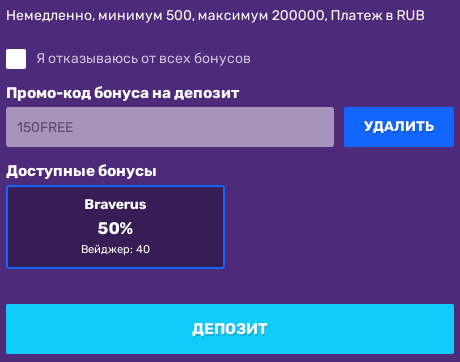This screenshot has height=362, width=460.
Task: Click the empty right end of the promo code field
Action: click(x=300, y=127)
